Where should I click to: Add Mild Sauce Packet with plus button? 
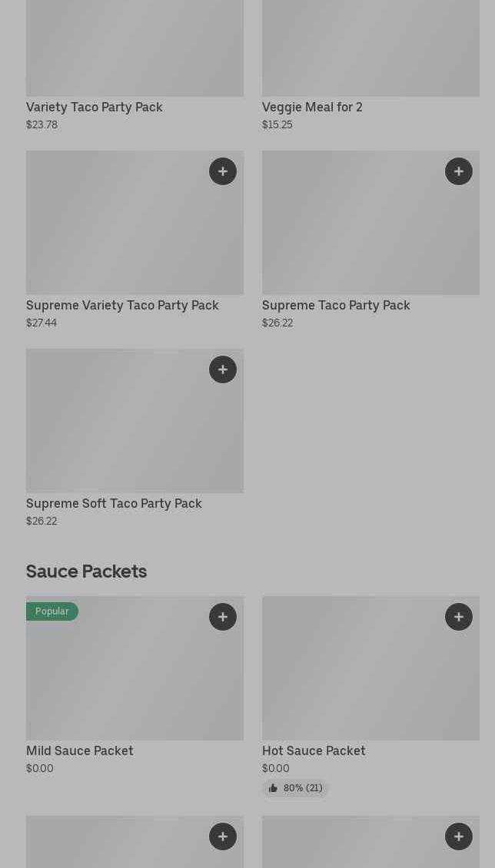tap(223, 617)
